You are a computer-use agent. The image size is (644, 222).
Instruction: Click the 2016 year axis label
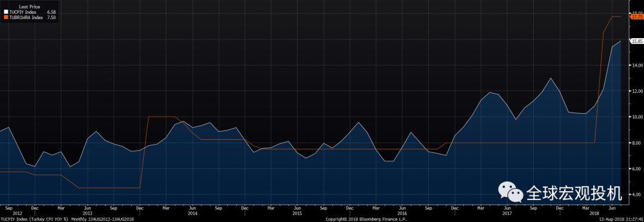click(402, 214)
